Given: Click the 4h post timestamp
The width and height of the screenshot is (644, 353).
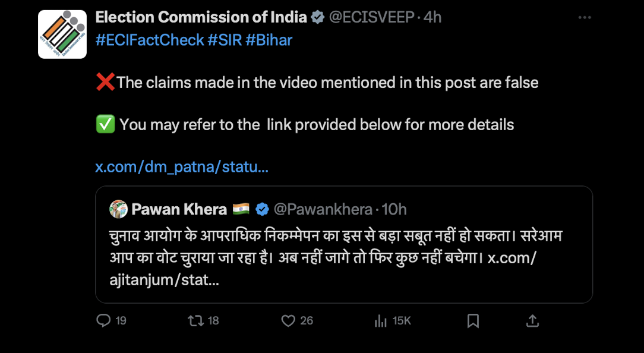Looking at the screenshot, I should (433, 17).
